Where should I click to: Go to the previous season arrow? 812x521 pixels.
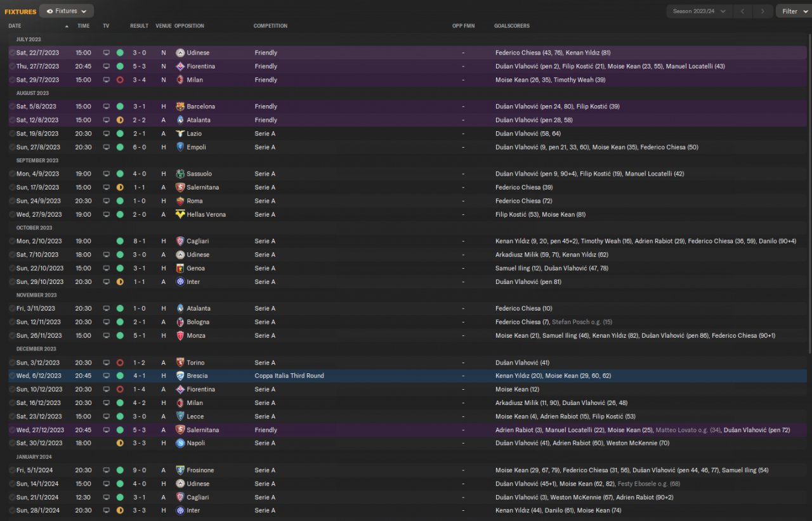pos(742,11)
